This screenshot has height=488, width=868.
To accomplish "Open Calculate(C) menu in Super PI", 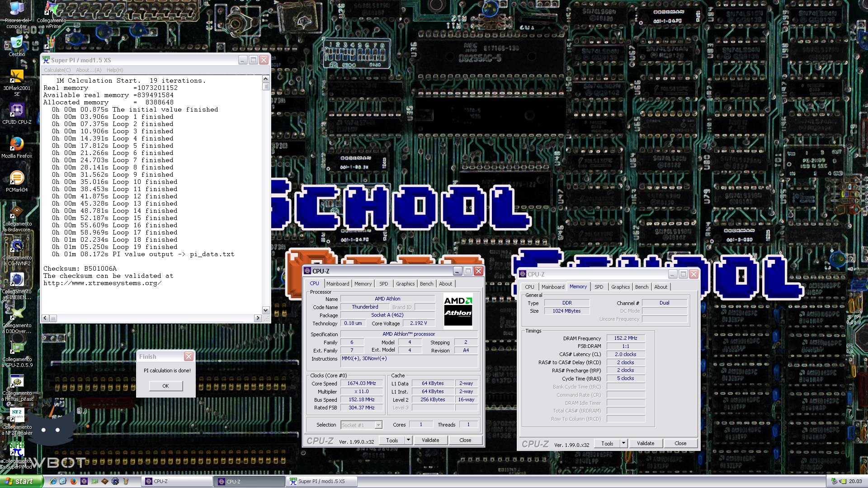I will click(57, 70).
